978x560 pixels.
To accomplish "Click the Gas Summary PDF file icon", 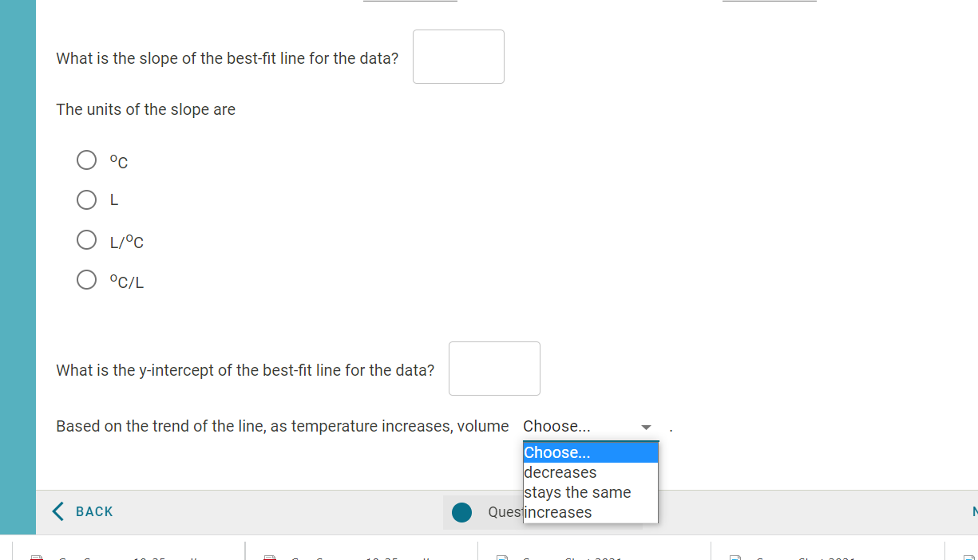I will click(x=35, y=557).
